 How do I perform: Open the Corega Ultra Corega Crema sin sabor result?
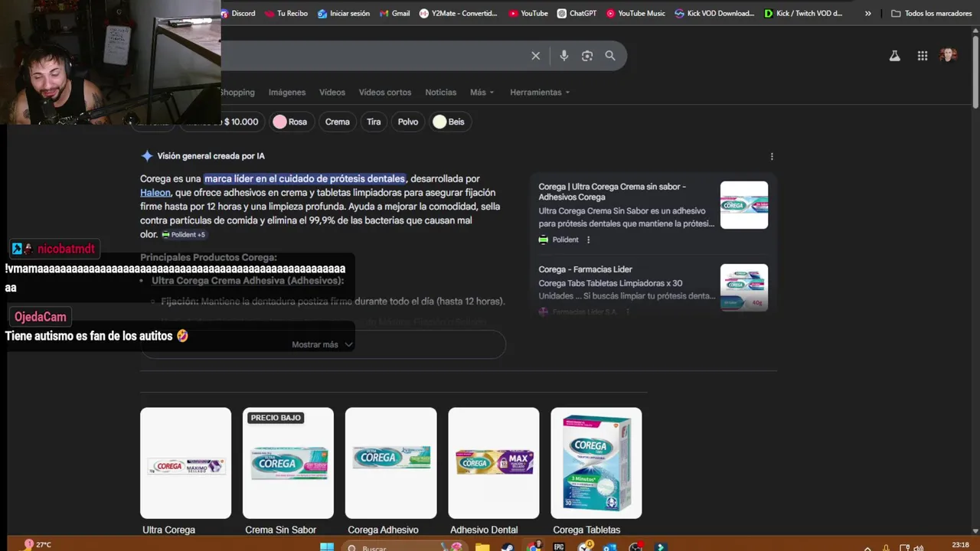point(612,191)
